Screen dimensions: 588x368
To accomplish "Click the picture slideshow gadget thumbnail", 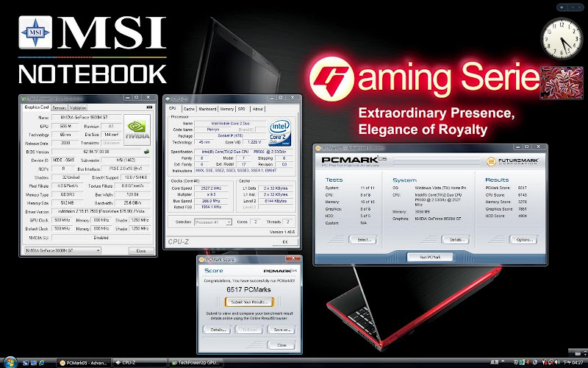I will (562, 82).
